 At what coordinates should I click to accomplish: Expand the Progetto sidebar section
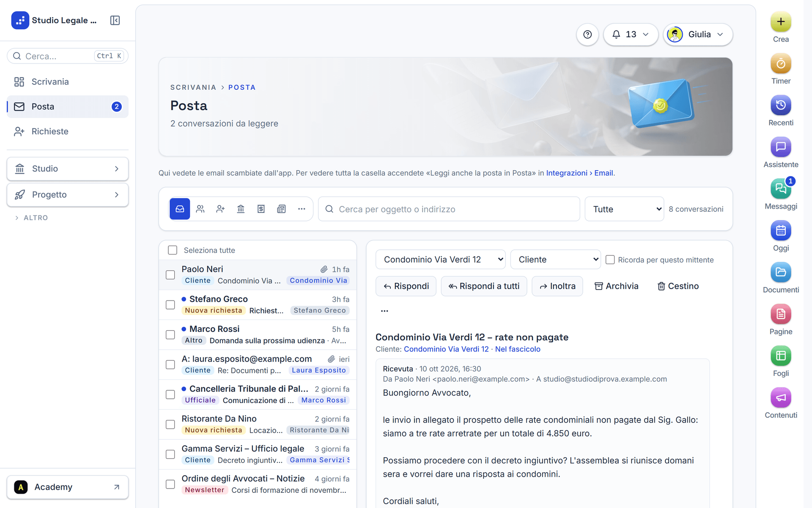[68, 195]
